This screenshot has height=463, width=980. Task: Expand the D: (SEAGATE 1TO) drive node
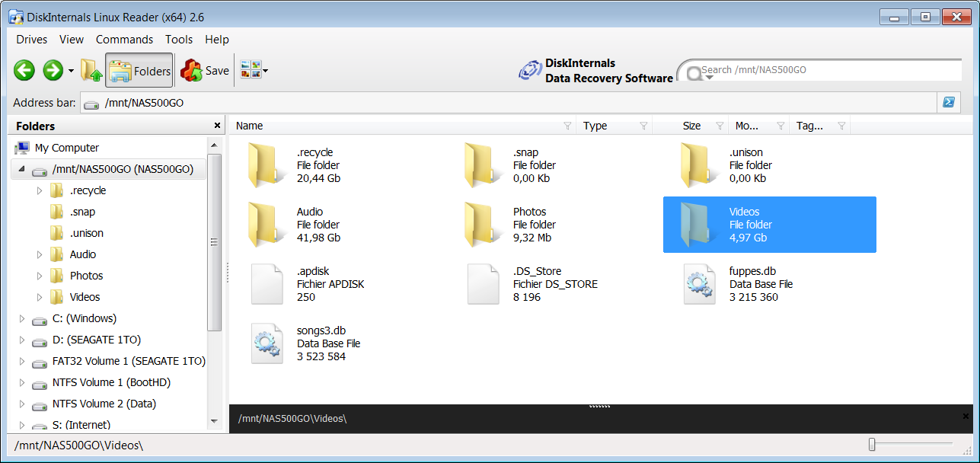tap(21, 340)
